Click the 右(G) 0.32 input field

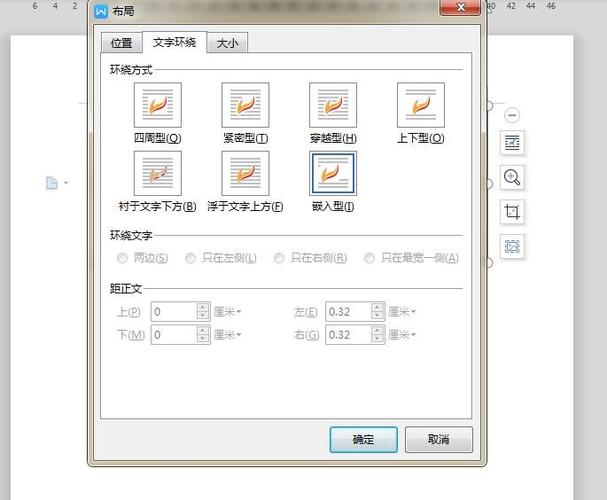[349, 335]
